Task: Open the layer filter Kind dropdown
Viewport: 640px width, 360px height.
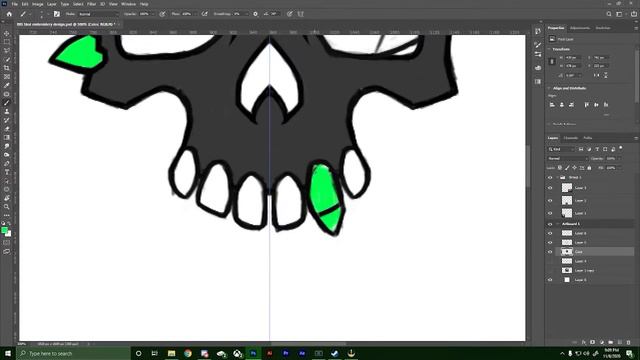Action: [562, 149]
